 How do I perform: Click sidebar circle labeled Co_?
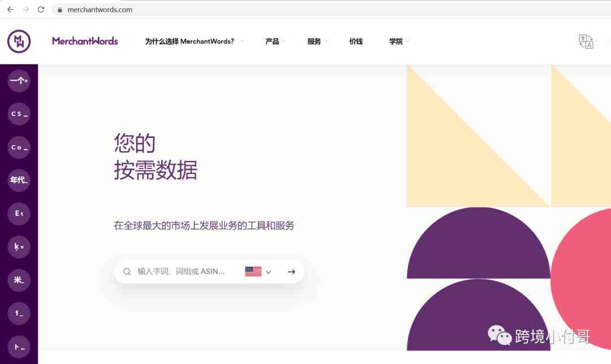click(19, 147)
